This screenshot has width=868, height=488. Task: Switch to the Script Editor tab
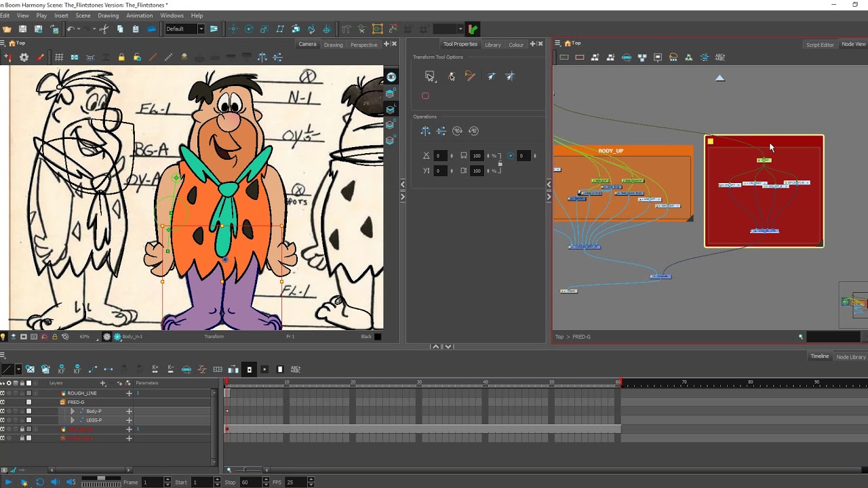click(x=820, y=45)
